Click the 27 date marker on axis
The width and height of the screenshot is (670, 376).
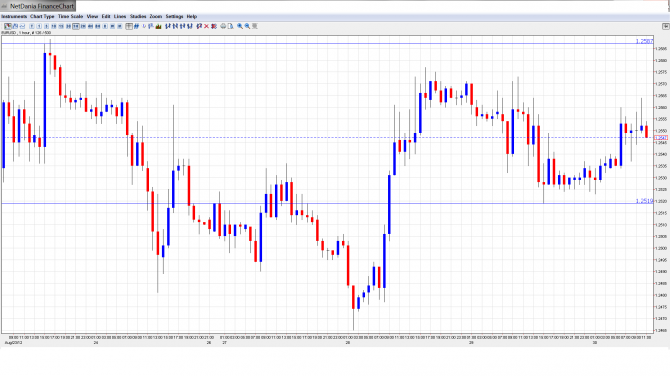(224, 343)
